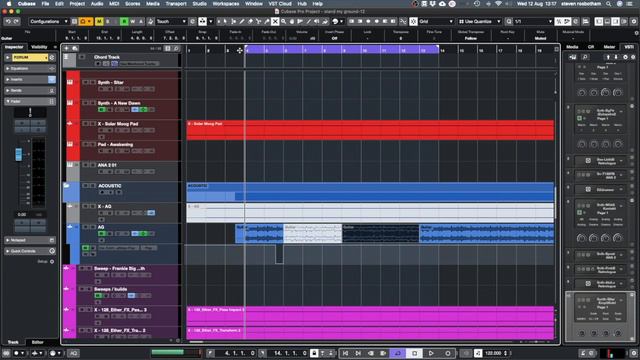Click the Stop button in transport
This screenshot has width=640, height=360.
(x=414, y=353)
